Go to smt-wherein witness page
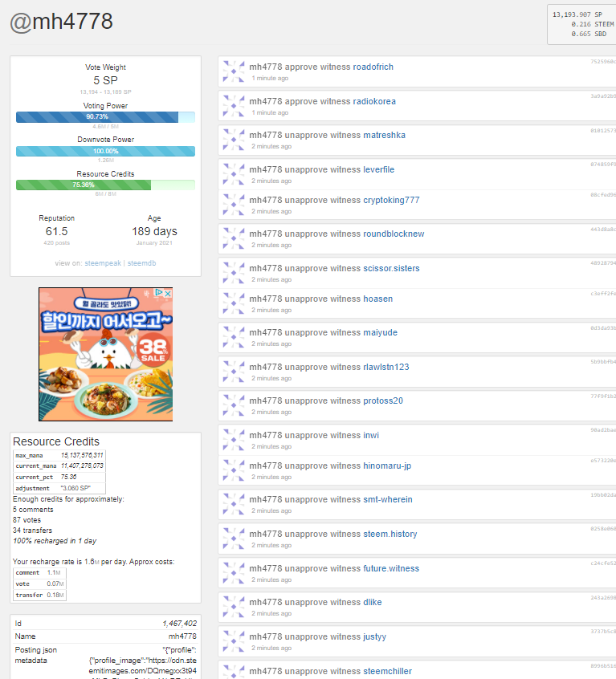Screen dimensions: 616x679 pos(388,500)
